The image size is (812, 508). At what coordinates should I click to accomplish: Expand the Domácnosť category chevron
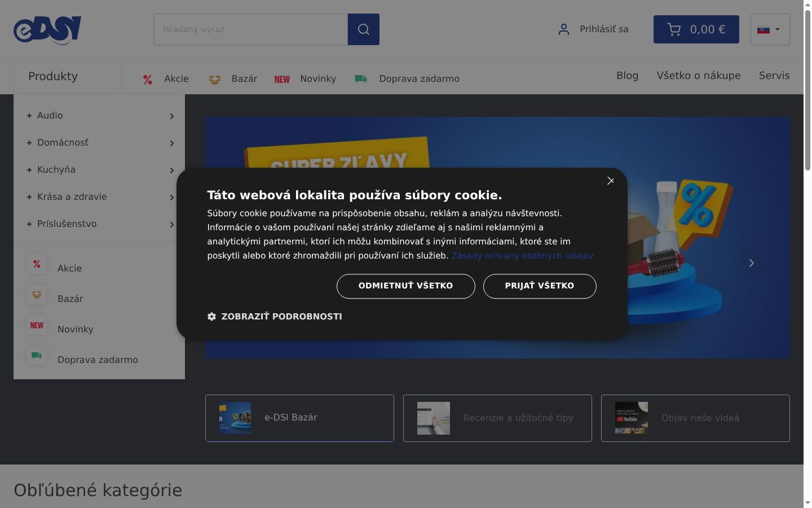tap(172, 143)
